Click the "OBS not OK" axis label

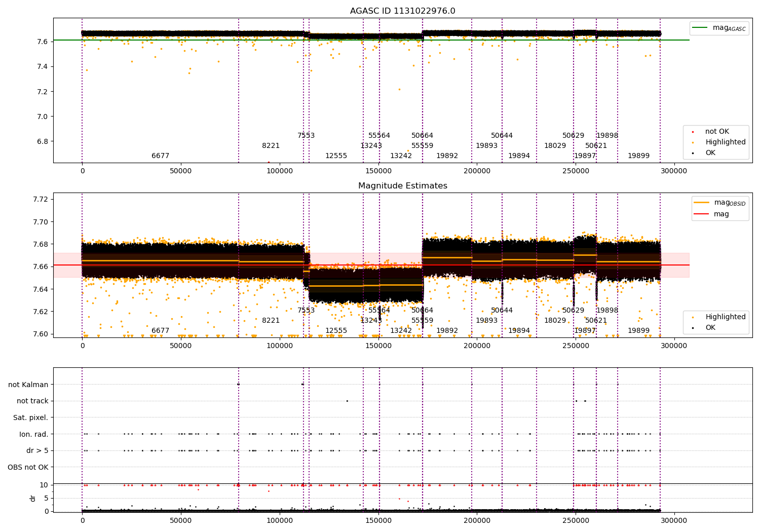click(x=28, y=467)
